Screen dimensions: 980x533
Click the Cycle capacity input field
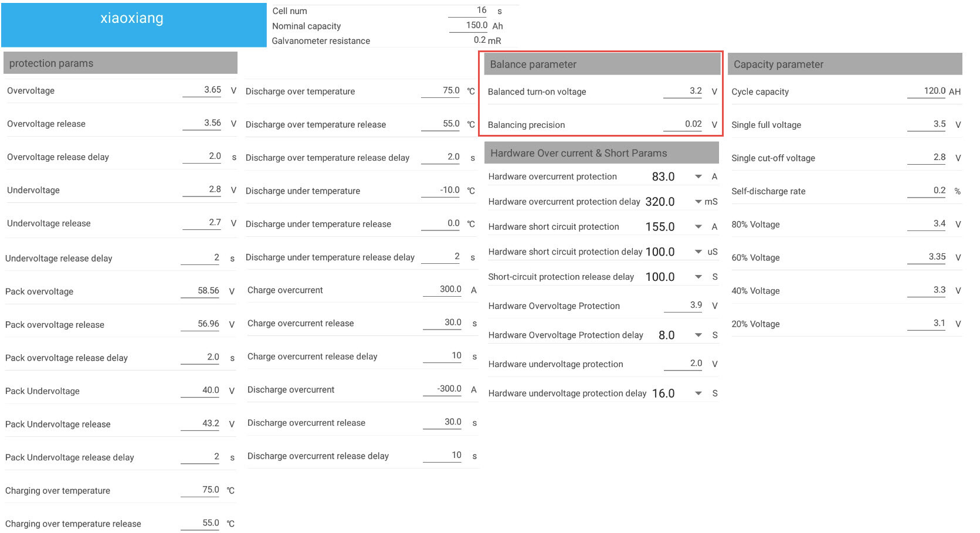click(x=927, y=91)
